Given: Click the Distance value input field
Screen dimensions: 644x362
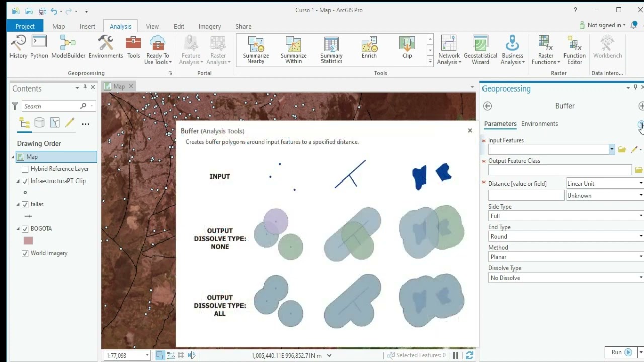Looking at the screenshot, I should pos(526,195).
